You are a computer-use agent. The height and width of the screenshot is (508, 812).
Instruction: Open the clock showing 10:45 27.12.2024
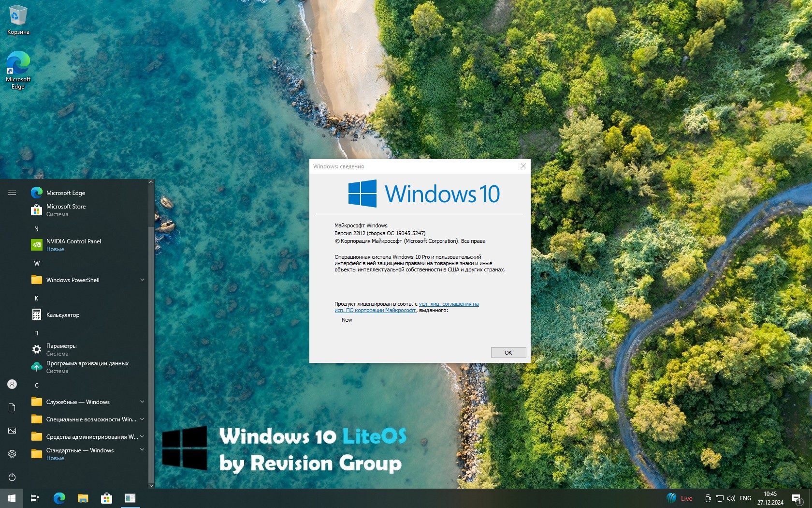point(770,498)
